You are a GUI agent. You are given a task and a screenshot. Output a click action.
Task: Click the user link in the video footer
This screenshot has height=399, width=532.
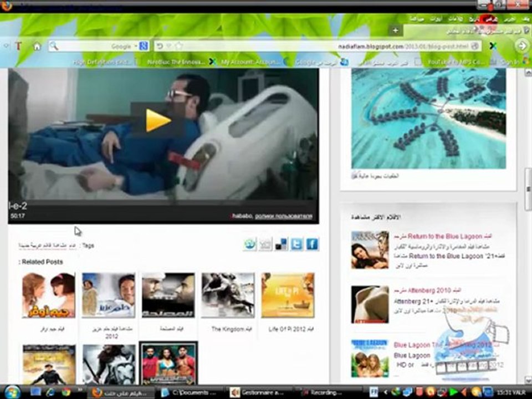click(x=284, y=216)
